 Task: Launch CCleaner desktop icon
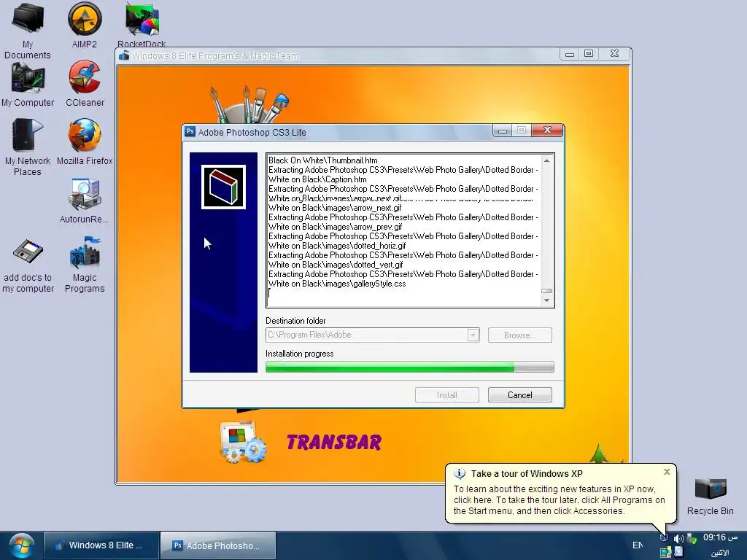pyautogui.click(x=85, y=83)
